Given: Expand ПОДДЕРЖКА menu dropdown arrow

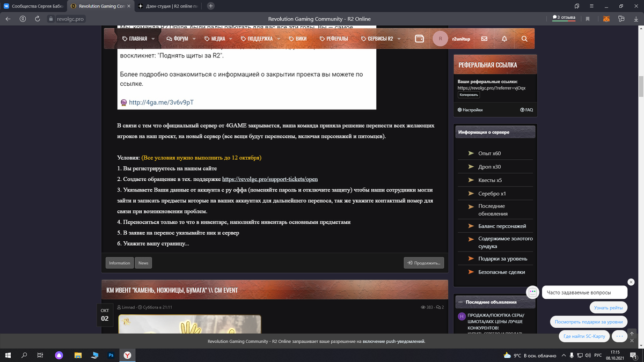Looking at the screenshot, I should 279,39.
